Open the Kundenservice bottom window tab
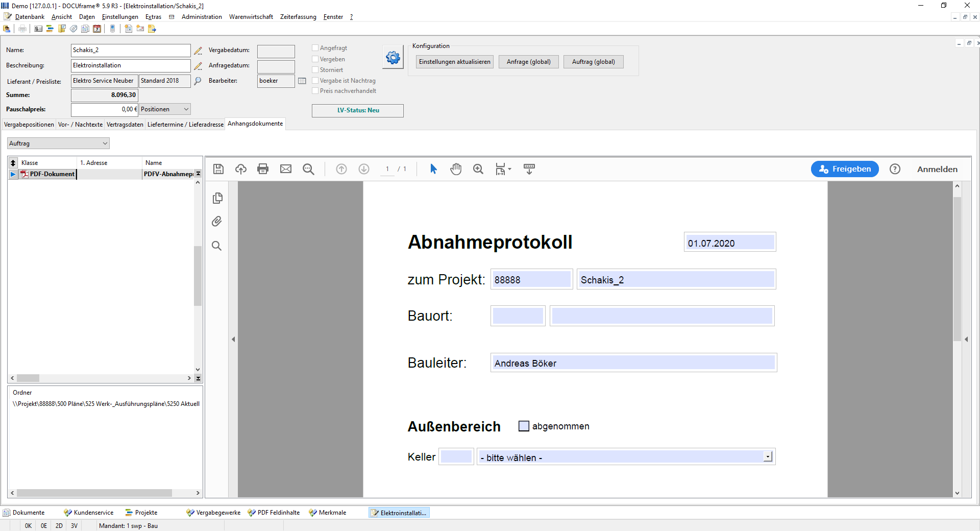 pos(89,513)
